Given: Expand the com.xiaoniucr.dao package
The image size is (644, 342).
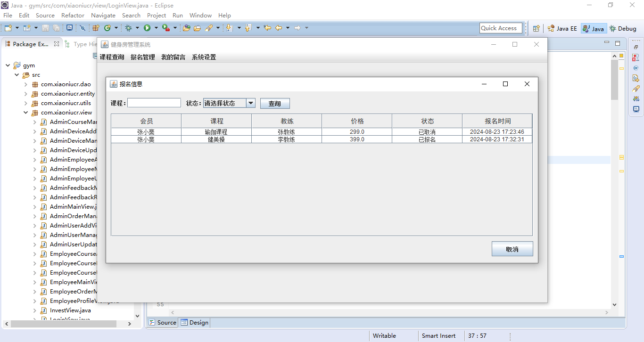Looking at the screenshot, I should pos(26,84).
